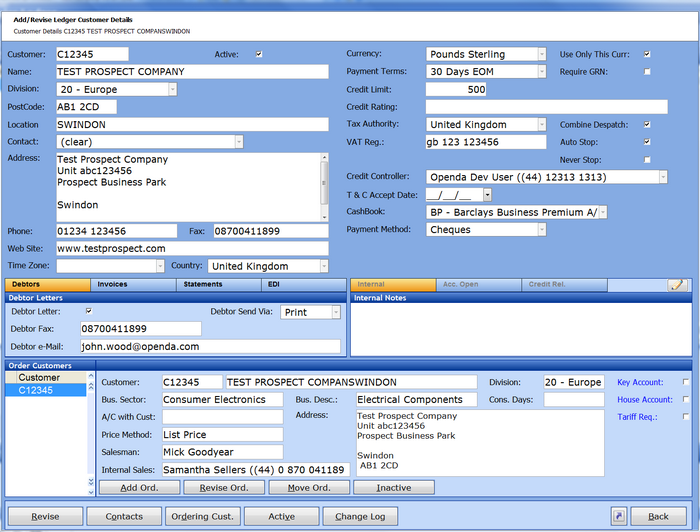Enable the Tariff Req. checkbox
This screenshot has width=700, height=532.
tap(686, 416)
